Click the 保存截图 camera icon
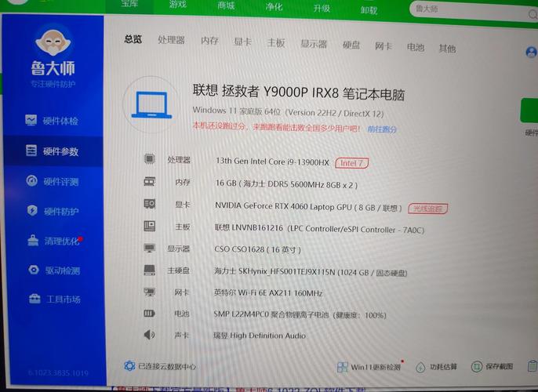 475,366
